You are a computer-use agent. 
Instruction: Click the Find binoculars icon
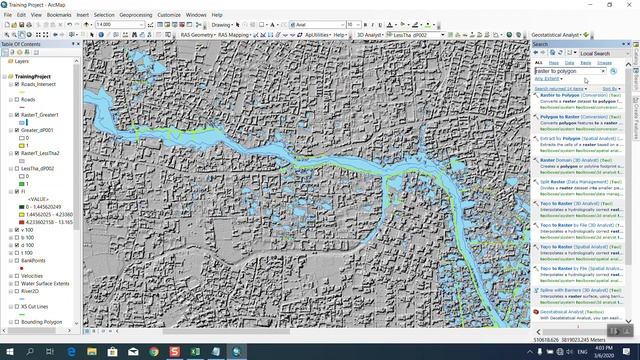134,35
